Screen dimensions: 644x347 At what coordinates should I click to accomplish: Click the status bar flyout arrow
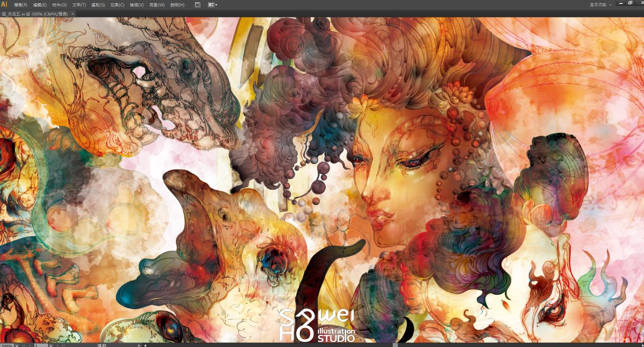[x=139, y=345]
